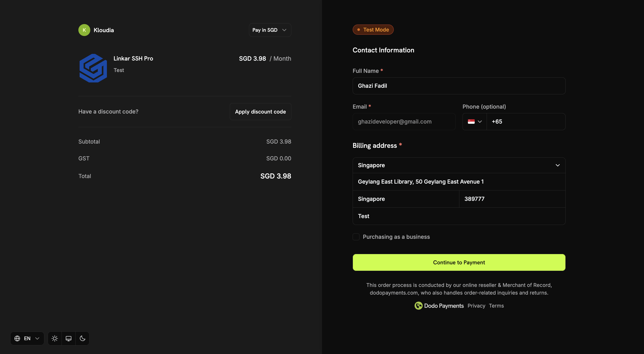Click the Linkar SSH Pro product logo

(93, 68)
